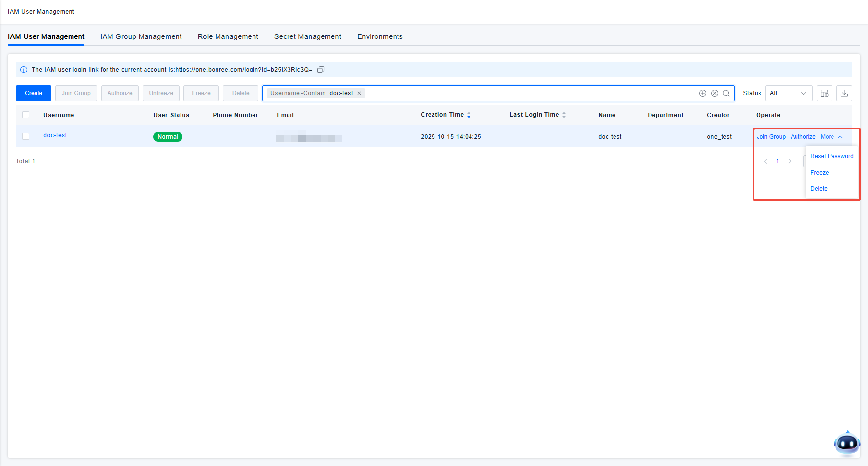Click the add filter condition plus icon
868x466 pixels.
(x=703, y=93)
